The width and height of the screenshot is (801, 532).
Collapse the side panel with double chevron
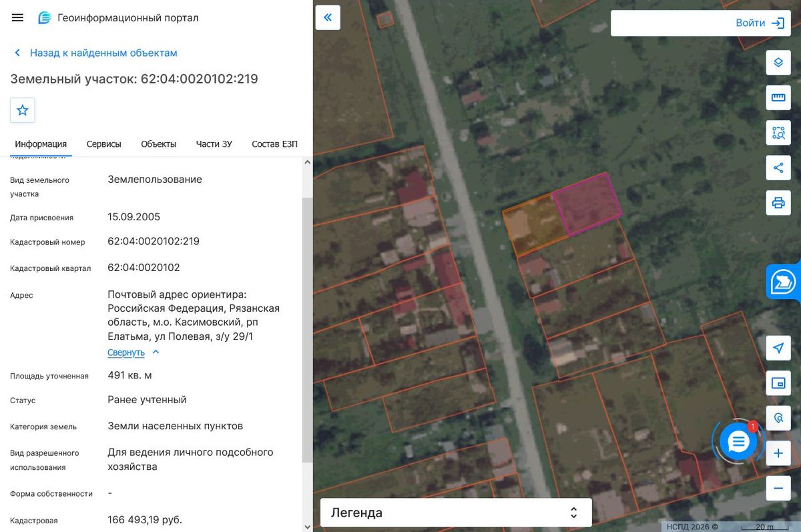coord(328,18)
